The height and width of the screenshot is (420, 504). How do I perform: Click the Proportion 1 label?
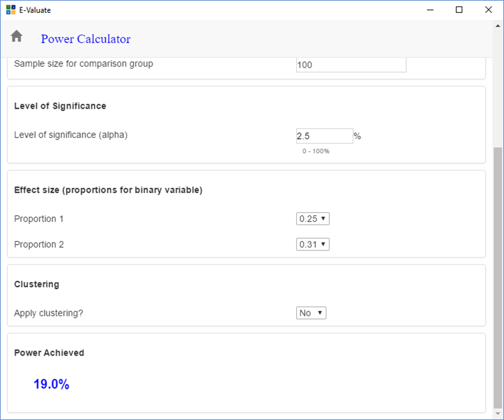tap(39, 219)
